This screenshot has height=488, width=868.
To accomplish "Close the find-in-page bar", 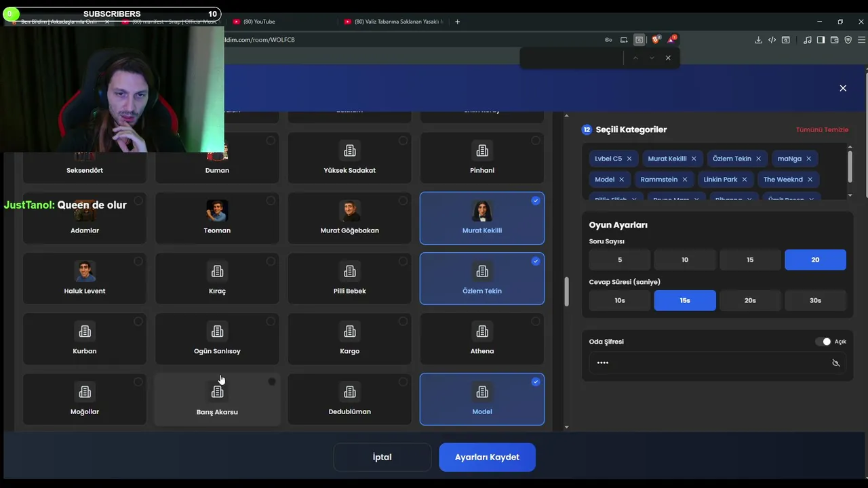I will point(668,58).
